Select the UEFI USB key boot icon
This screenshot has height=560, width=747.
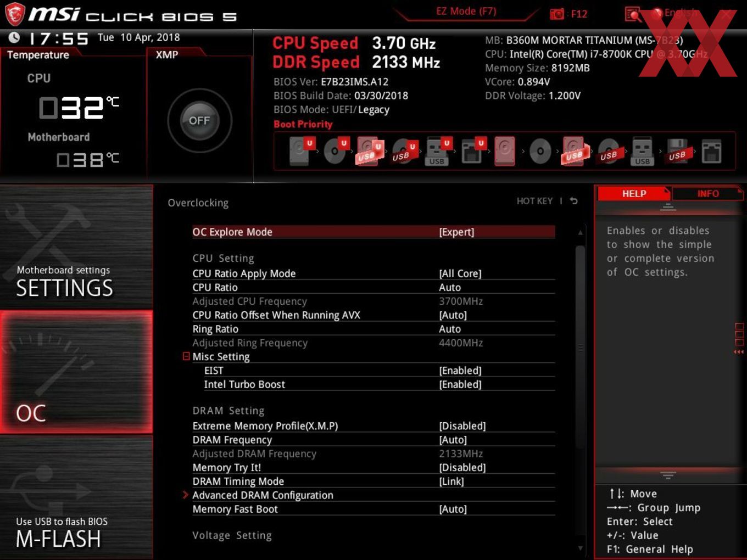tap(438, 151)
